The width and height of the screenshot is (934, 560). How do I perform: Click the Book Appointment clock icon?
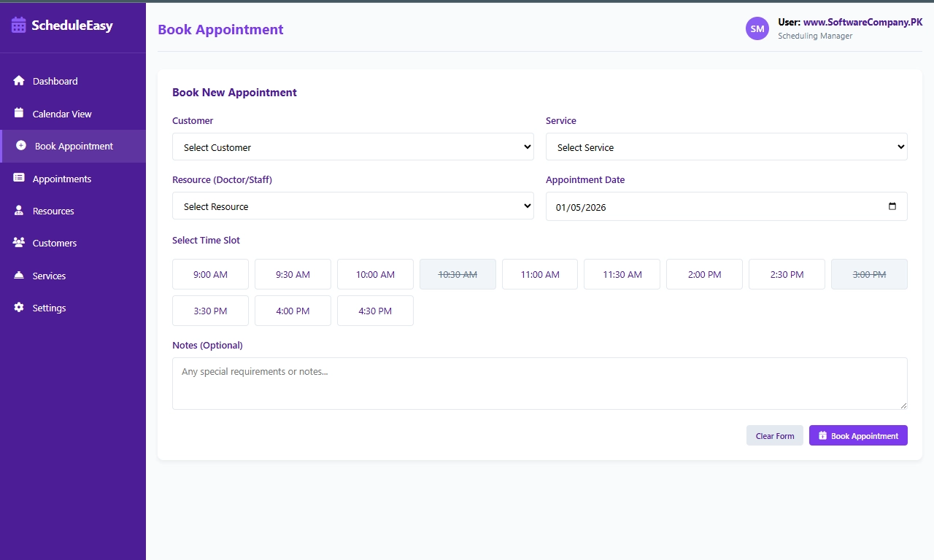[19, 146]
